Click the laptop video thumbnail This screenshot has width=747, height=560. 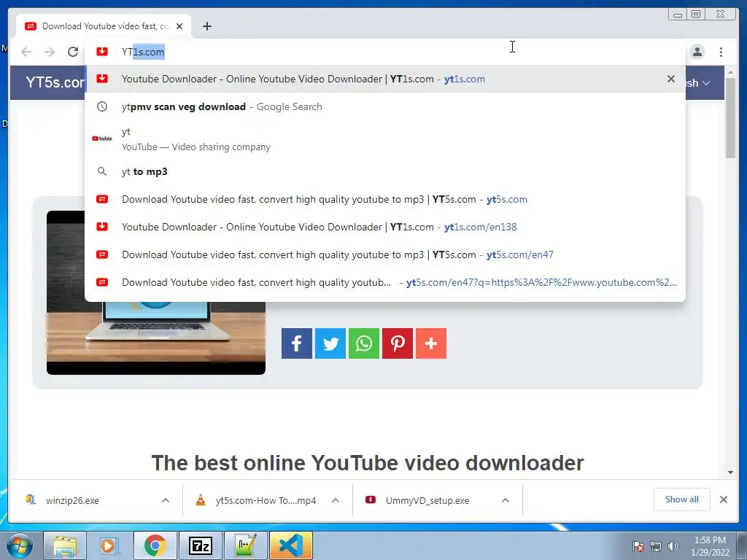tap(156, 338)
